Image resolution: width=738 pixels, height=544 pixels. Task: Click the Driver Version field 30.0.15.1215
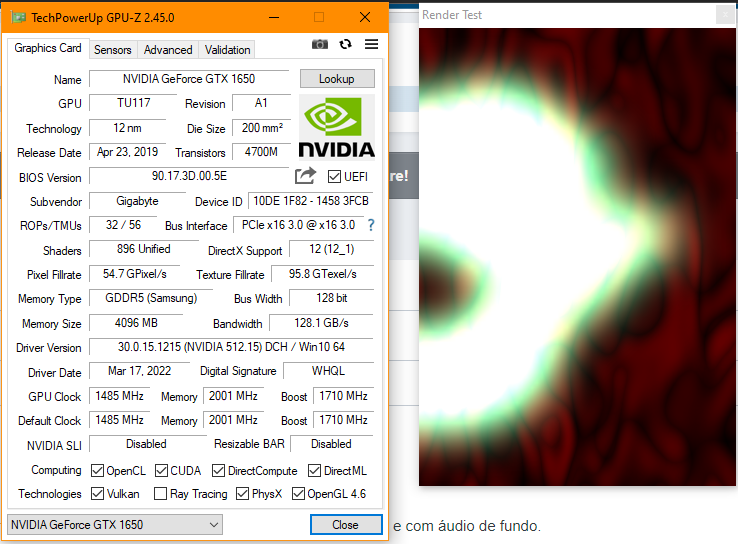pos(231,347)
